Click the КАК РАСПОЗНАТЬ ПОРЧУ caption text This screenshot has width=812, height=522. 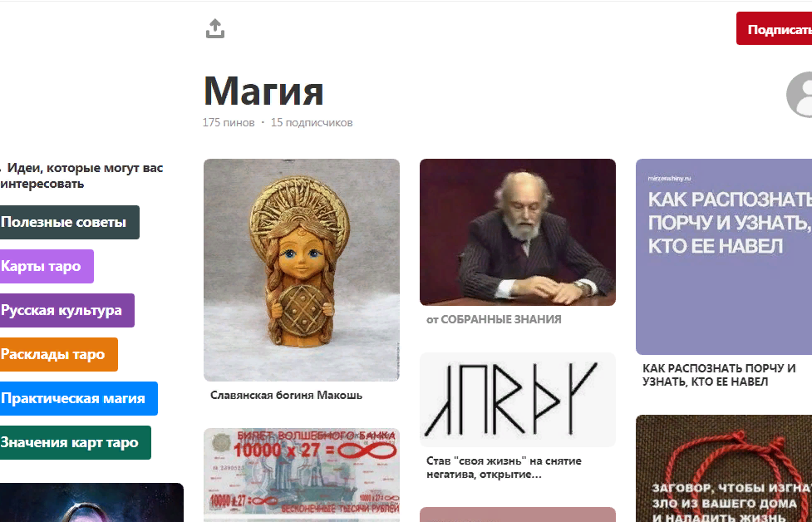[x=719, y=375]
